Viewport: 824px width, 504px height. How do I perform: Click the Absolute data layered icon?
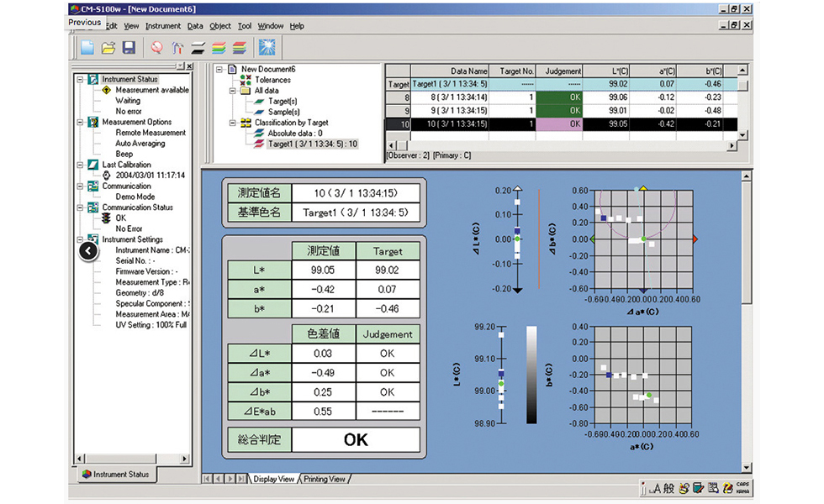point(260,134)
